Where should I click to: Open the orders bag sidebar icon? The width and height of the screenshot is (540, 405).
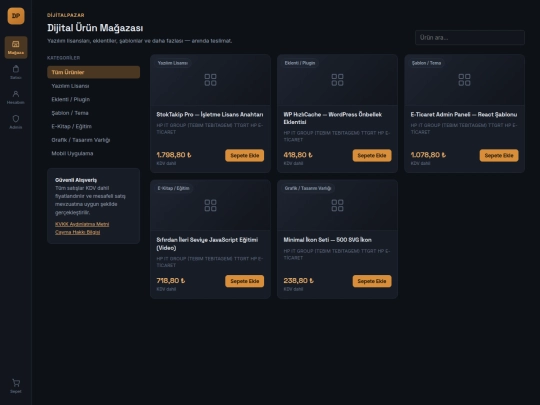pyautogui.click(x=16, y=72)
